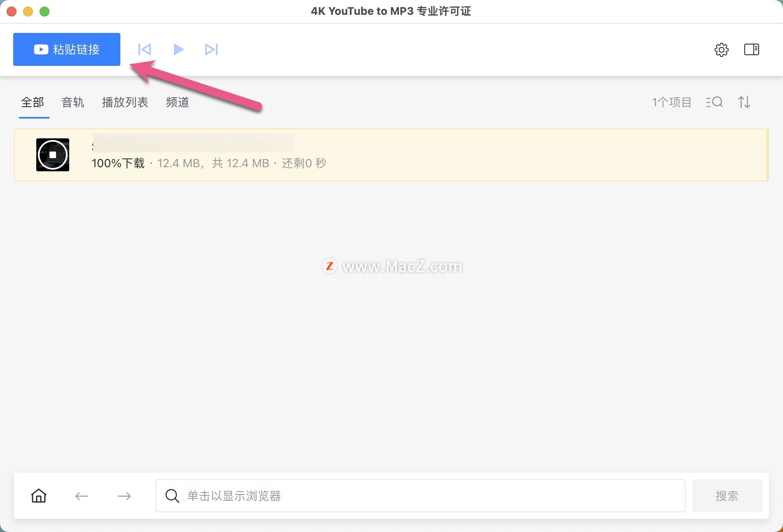The image size is (783, 532).
Task: Toggle the sidebar panel icon
Action: (752, 49)
